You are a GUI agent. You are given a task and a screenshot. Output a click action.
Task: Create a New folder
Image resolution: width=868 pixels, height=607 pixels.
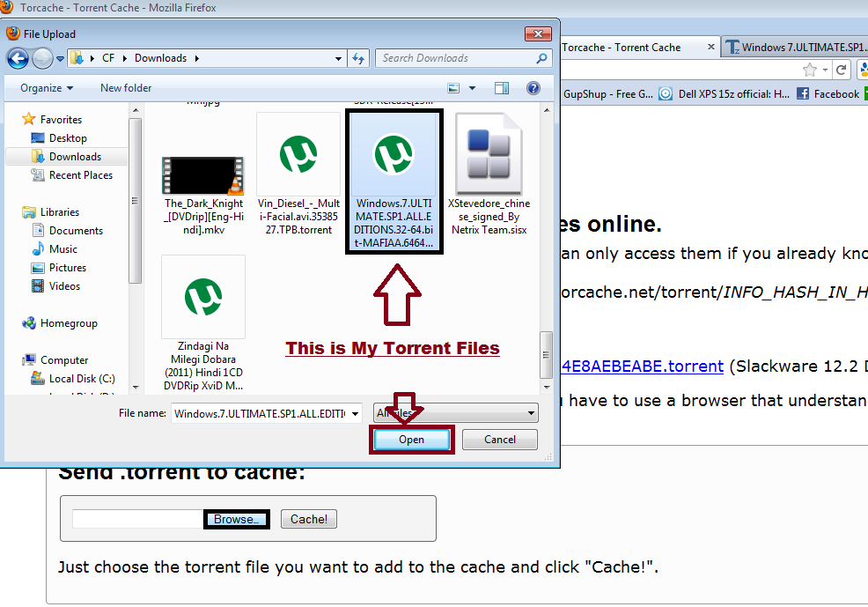(126, 88)
